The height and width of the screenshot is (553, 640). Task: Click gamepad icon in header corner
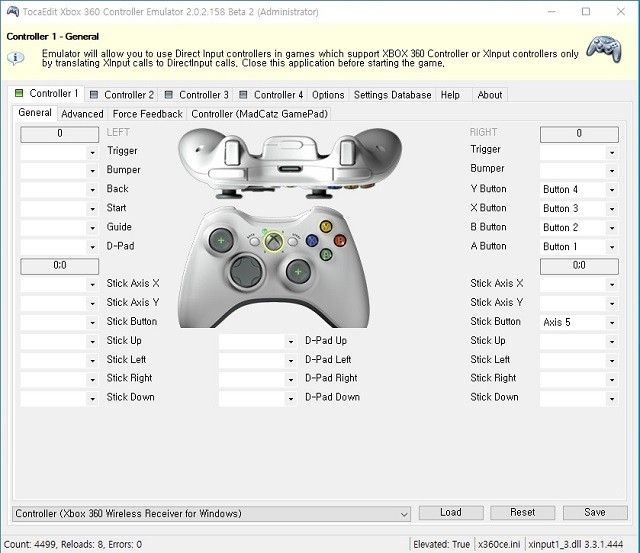click(604, 49)
